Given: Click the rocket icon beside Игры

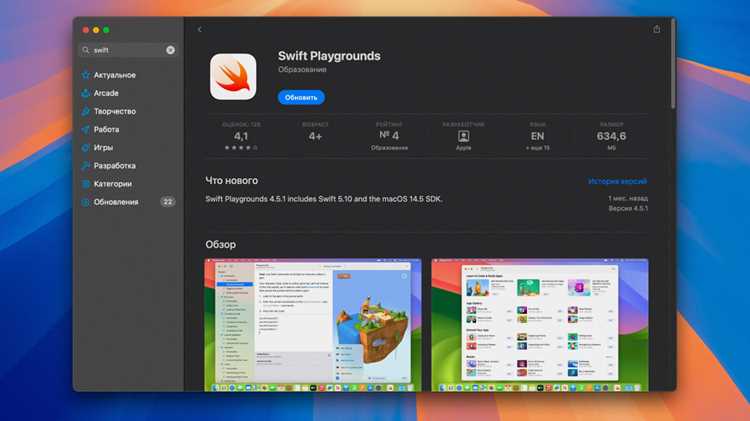Looking at the screenshot, I should coord(86,148).
